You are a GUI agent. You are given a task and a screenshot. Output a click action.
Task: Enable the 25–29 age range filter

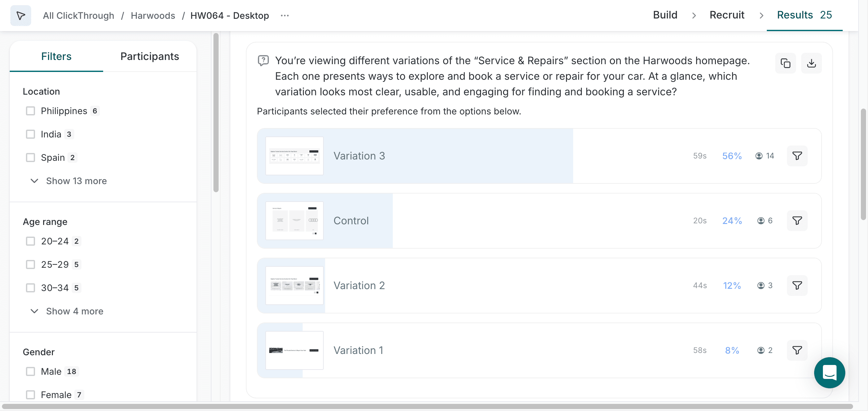pos(31,264)
